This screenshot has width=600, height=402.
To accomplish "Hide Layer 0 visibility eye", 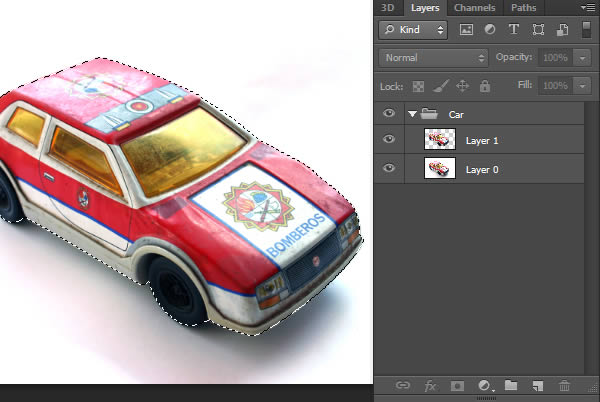I will (389, 168).
